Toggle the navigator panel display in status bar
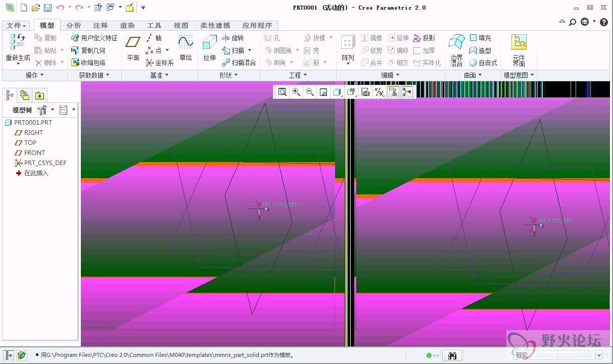Viewport: 613px width, 364px height. tap(9, 355)
